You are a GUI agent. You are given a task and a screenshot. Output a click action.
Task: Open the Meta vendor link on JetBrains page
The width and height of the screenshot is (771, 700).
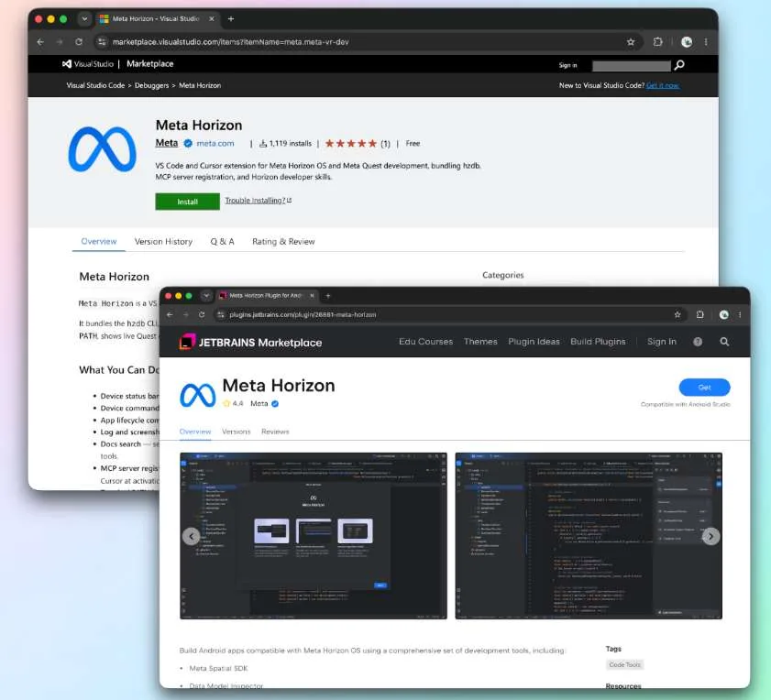[259, 403]
